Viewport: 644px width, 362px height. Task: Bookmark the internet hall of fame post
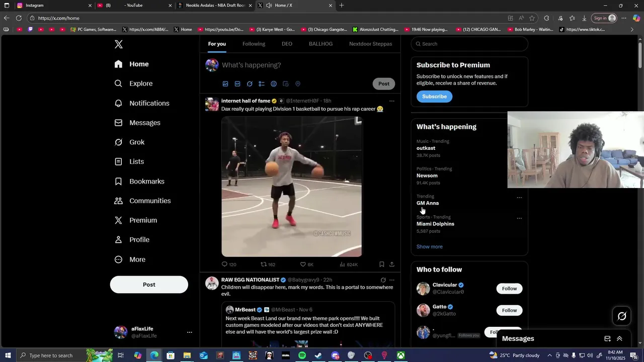pyautogui.click(x=381, y=264)
